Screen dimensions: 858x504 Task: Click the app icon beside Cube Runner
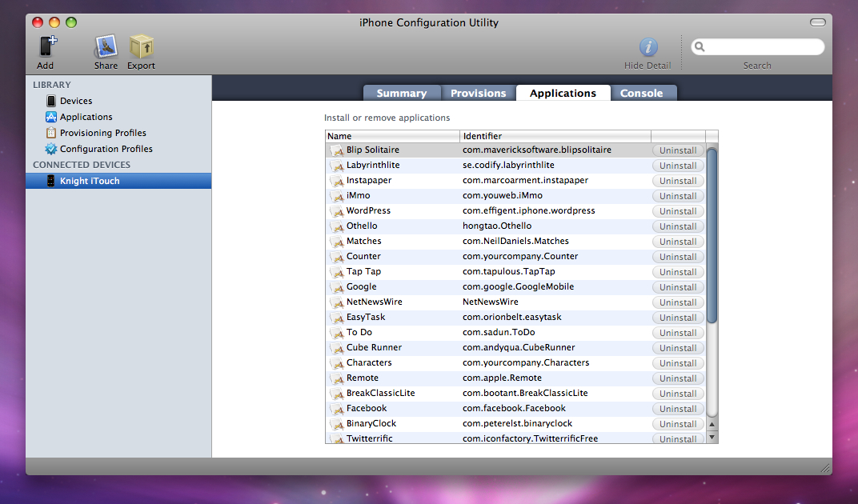[336, 348]
